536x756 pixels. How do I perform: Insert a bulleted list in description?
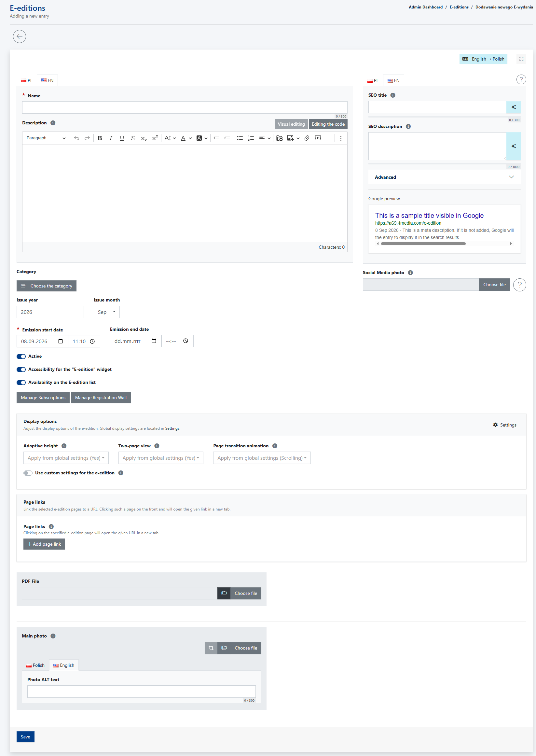click(x=240, y=138)
